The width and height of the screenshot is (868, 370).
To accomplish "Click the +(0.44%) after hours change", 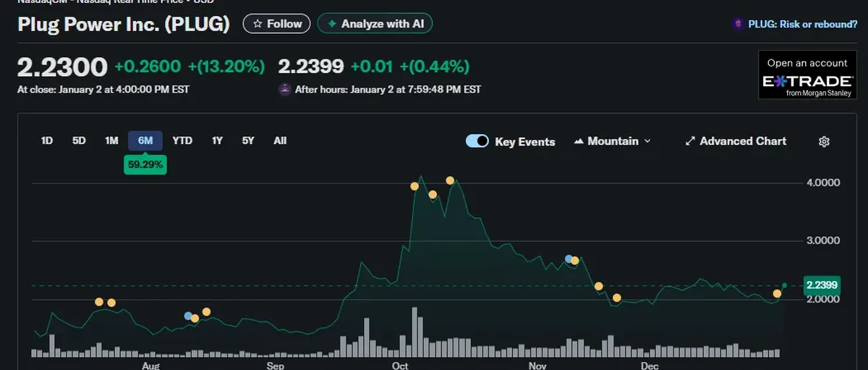I will pyautogui.click(x=434, y=67).
